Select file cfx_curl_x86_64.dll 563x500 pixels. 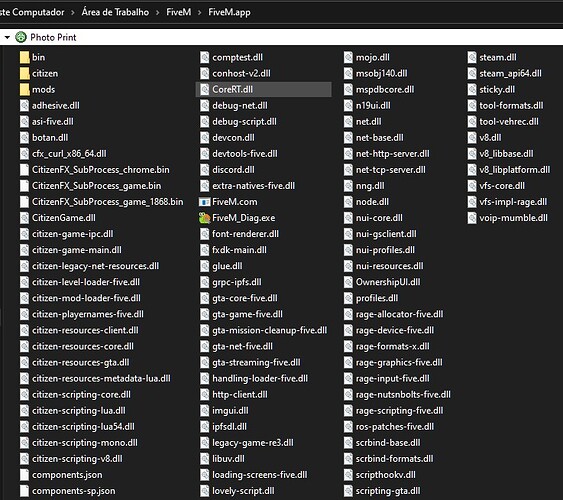click(x=69, y=154)
